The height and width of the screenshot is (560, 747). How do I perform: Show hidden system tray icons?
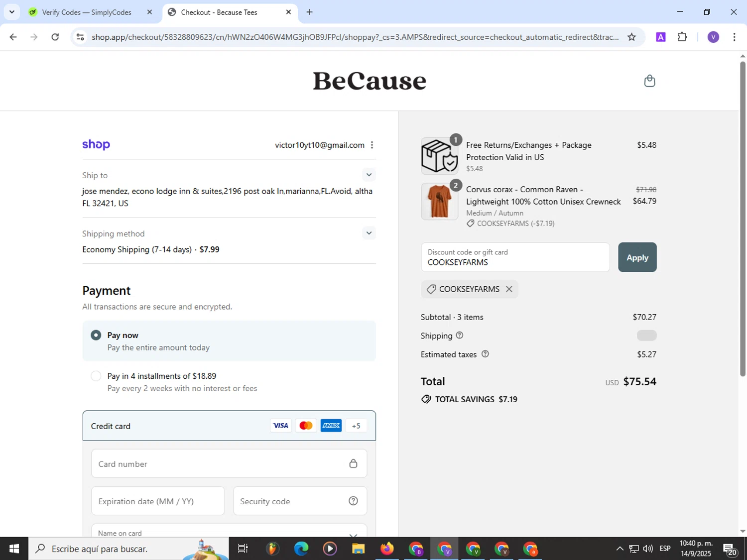pyautogui.click(x=620, y=549)
